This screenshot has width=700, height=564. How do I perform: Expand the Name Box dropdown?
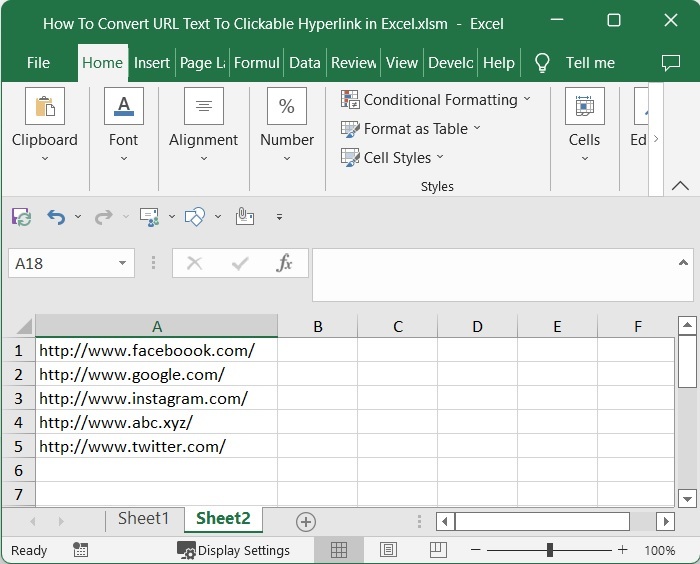(x=123, y=263)
